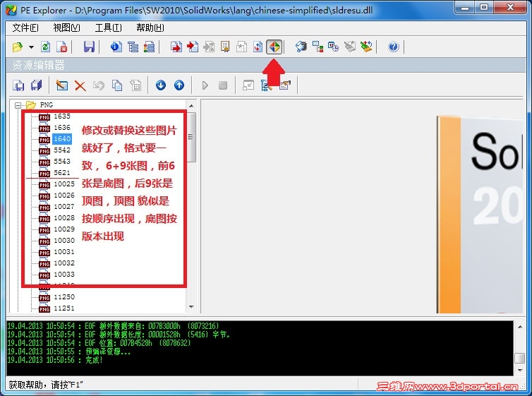View digital signature certificate icon
Viewport: 532px width, 396px height.
tap(225, 47)
